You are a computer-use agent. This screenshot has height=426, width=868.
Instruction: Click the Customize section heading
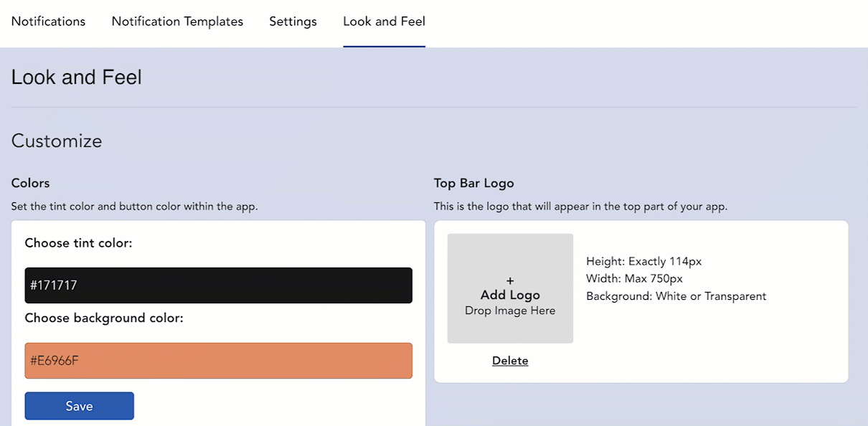click(57, 141)
